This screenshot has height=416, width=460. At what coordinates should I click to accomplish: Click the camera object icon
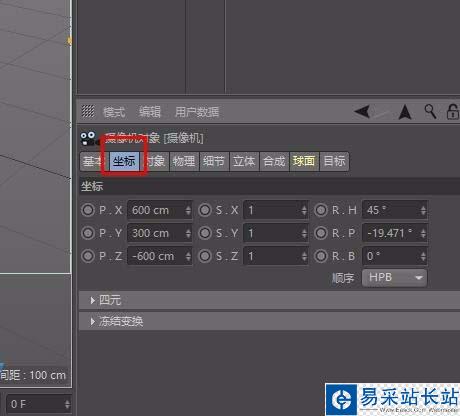[x=89, y=138]
